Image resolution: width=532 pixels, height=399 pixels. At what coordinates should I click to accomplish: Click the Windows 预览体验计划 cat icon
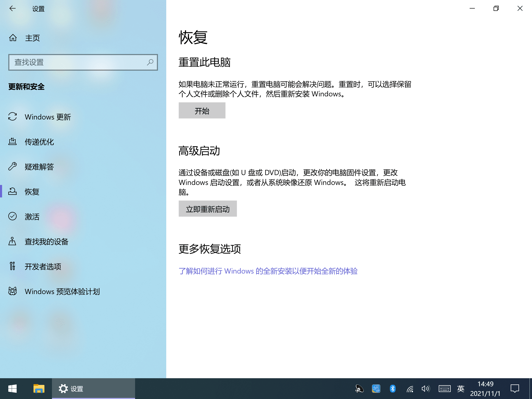12,291
